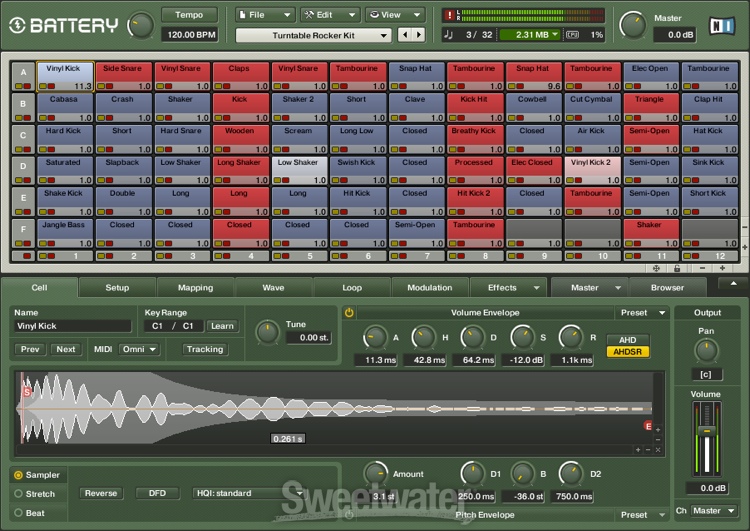Click the Next cell button
Viewport: 750px width, 531px height.
[x=66, y=349]
